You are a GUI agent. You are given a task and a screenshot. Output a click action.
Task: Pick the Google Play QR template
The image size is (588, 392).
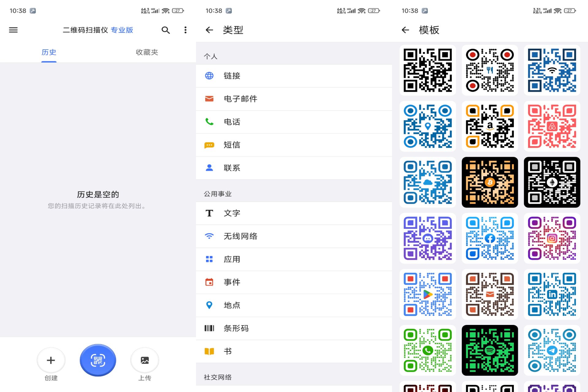tap(428, 294)
